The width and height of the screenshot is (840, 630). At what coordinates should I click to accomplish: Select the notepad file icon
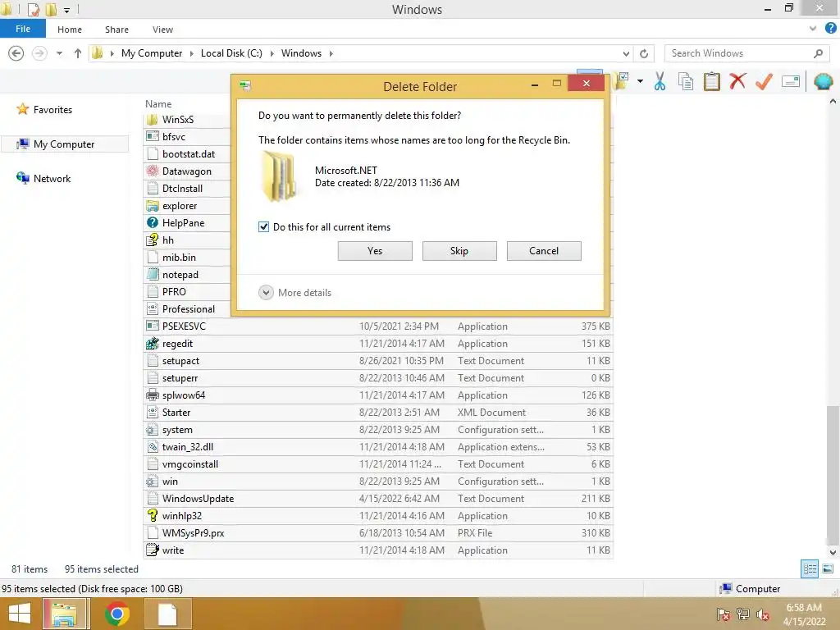click(x=153, y=274)
